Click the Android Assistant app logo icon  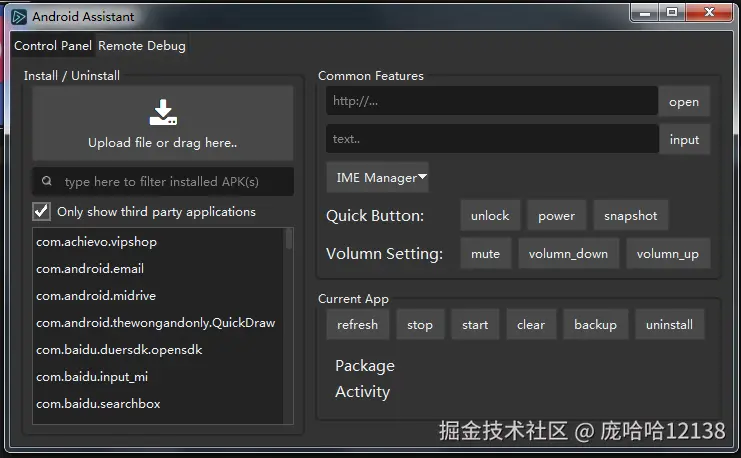point(19,17)
